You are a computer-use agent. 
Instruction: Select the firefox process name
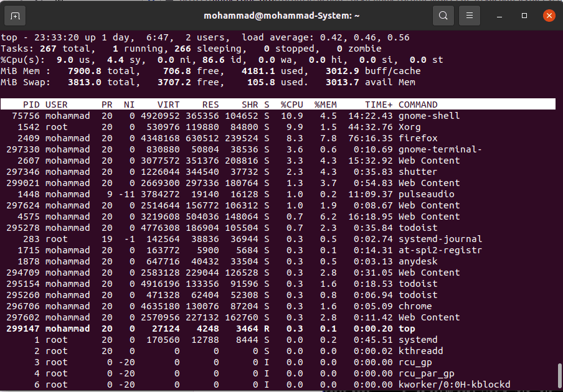tap(418, 138)
